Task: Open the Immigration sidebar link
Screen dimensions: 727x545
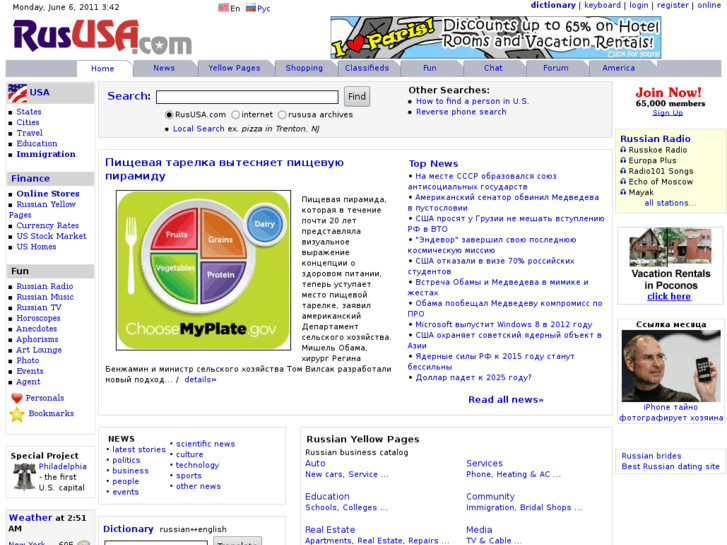Action: 46,154
